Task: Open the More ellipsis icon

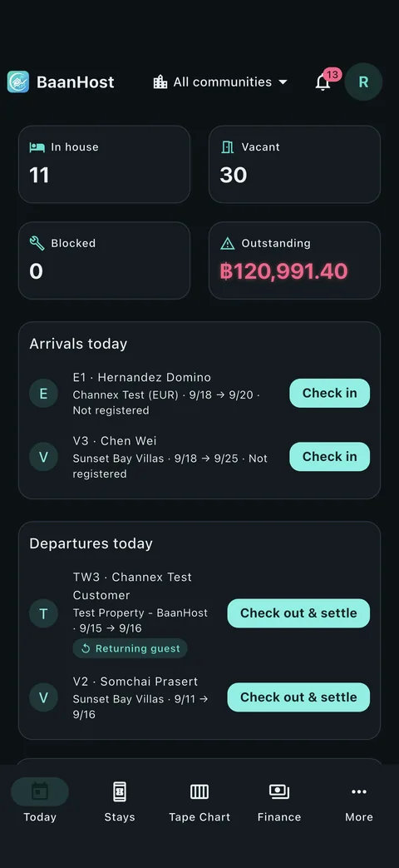Action: (359, 791)
